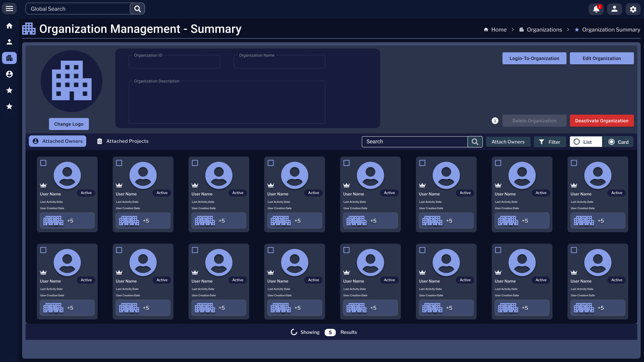Click the owners Search magnifier button
The height and width of the screenshot is (362, 644).
pyautogui.click(x=475, y=142)
